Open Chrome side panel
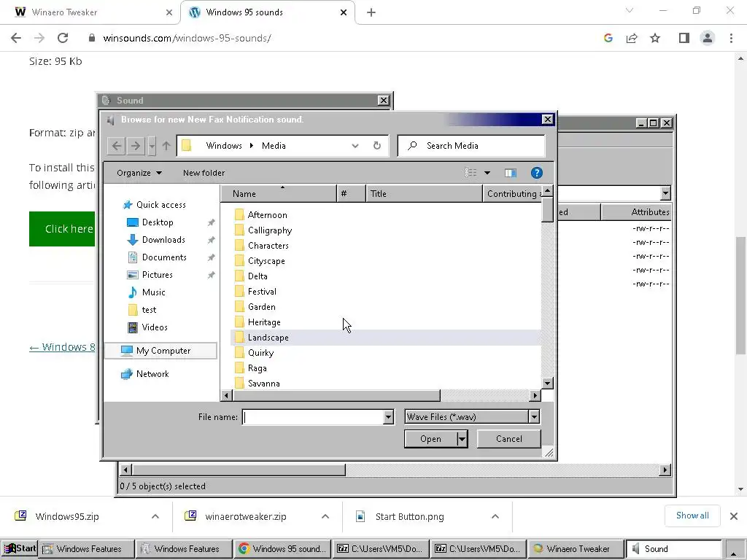This screenshot has width=747, height=560. pos(684,38)
